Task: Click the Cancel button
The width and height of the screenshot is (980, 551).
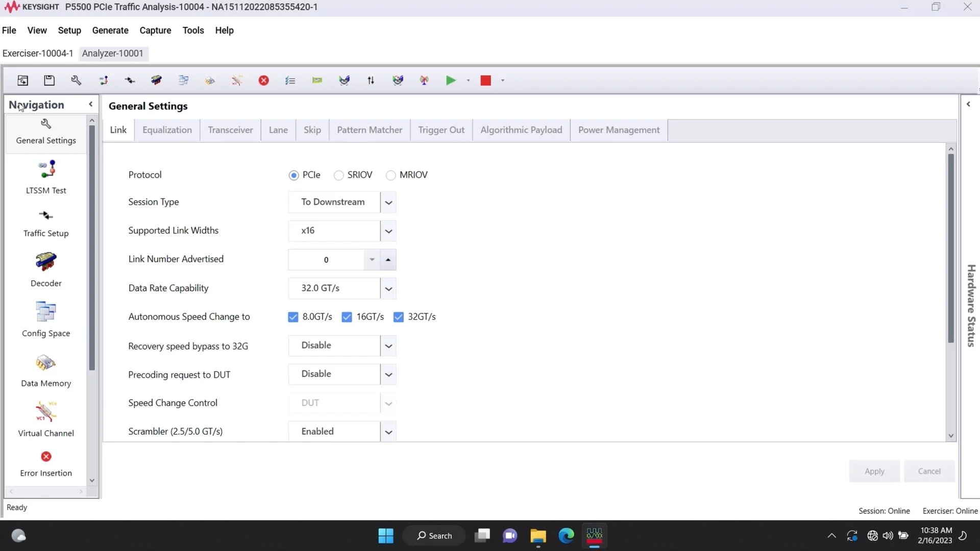Action: point(929,471)
